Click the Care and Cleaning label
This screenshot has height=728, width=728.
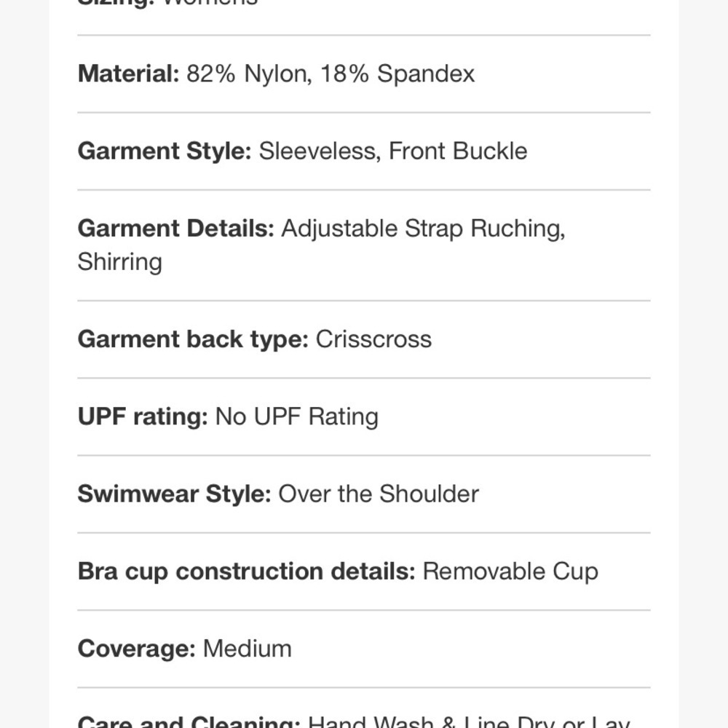[189, 721]
